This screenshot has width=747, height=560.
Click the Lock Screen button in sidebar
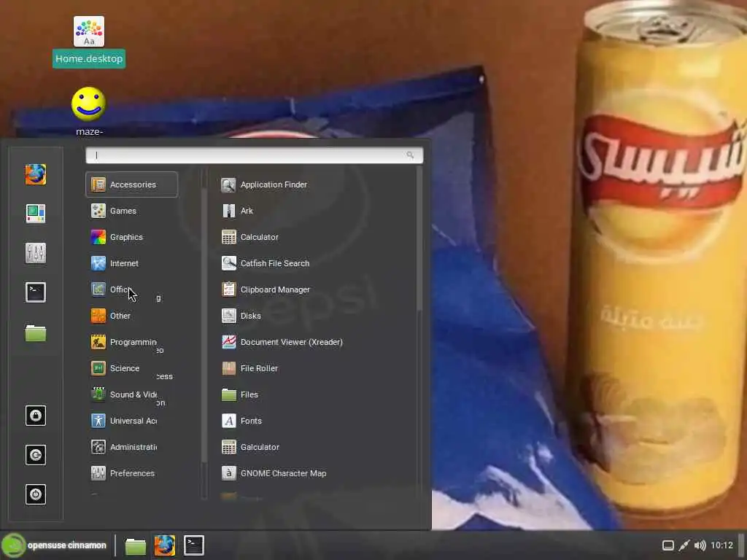(x=36, y=416)
